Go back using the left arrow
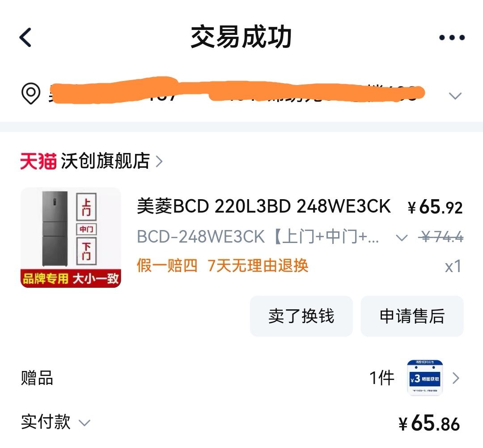Viewport: 483px width, 448px height. point(25,37)
